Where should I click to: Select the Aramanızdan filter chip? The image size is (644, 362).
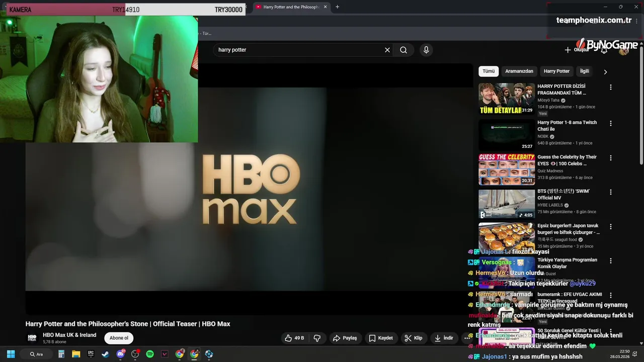tap(519, 71)
